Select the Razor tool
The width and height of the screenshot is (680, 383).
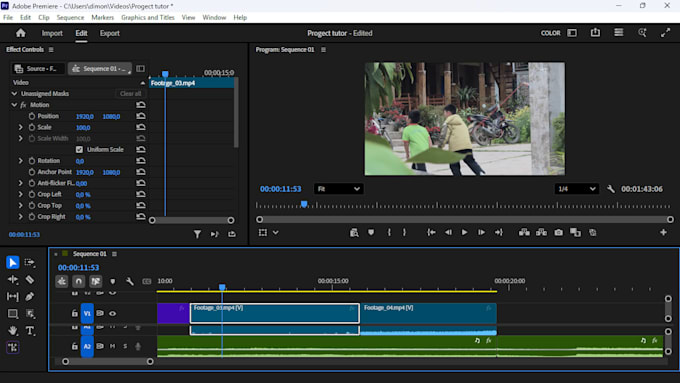tap(29, 280)
